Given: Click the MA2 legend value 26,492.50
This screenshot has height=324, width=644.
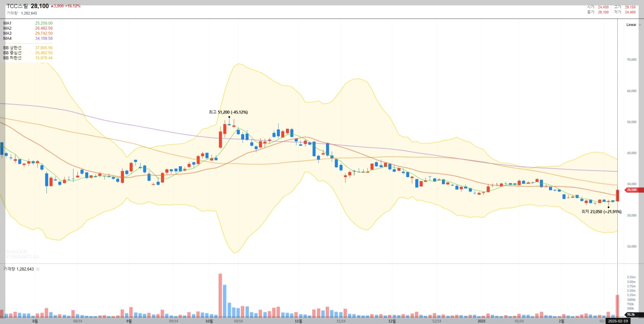Looking at the screenshot, I should coord(44,28).
